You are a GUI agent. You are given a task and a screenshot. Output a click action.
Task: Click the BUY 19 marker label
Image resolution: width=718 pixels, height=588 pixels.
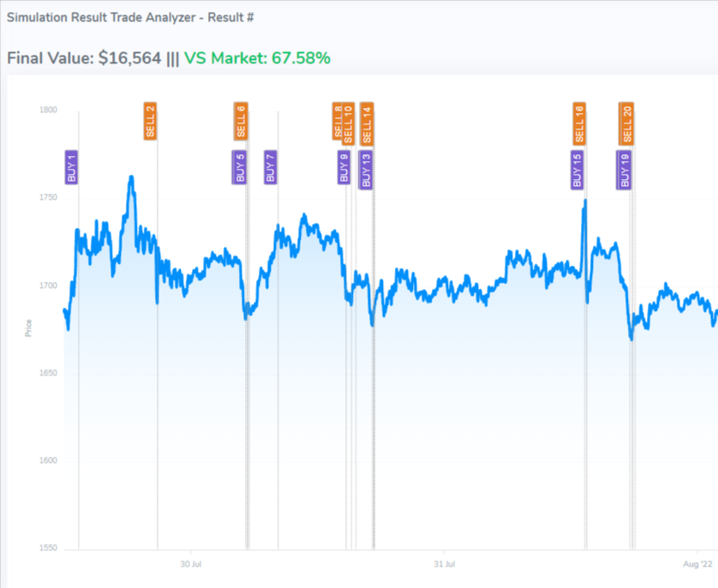(625, 168)
